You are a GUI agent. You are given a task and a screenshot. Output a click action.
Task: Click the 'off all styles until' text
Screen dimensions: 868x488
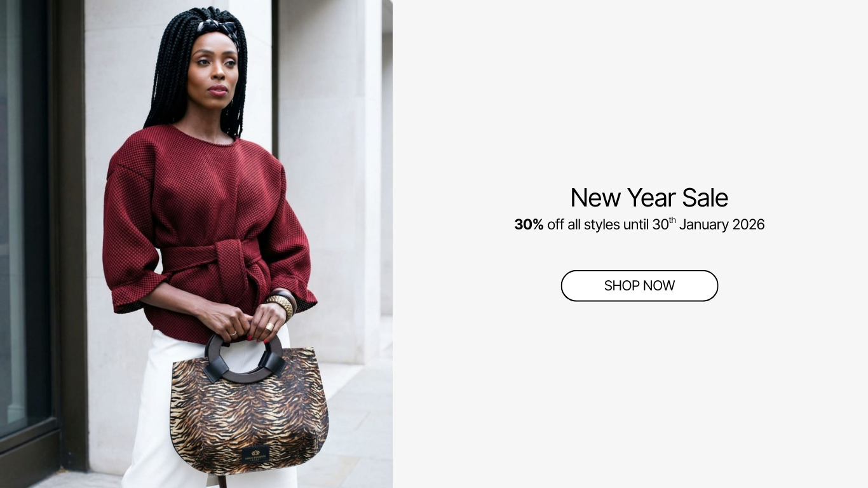(x=598, y=224)
